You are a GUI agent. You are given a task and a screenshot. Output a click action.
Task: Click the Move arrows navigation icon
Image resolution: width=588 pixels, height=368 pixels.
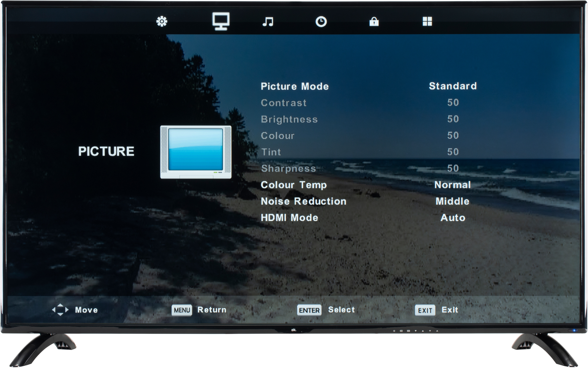(60, 310)
